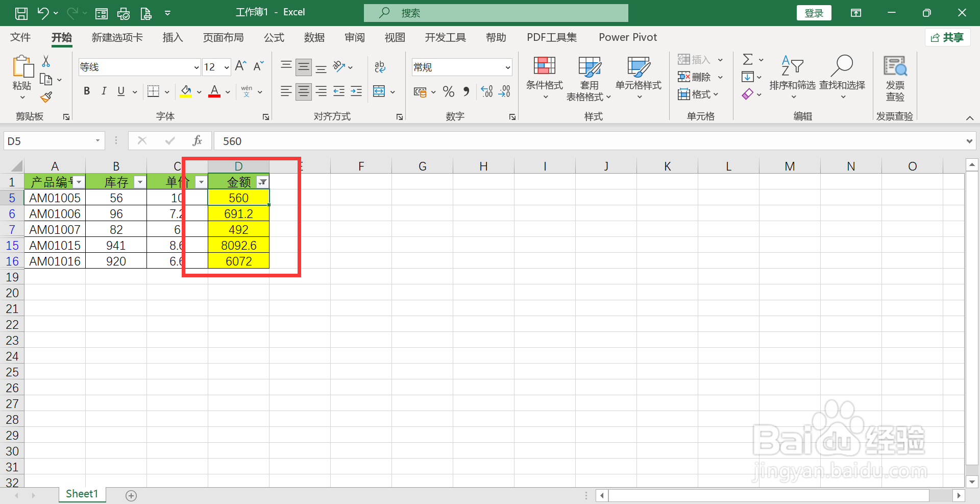
Task: Click the search box 搜索
Action: pyautogui.click(x=496, y=13)
